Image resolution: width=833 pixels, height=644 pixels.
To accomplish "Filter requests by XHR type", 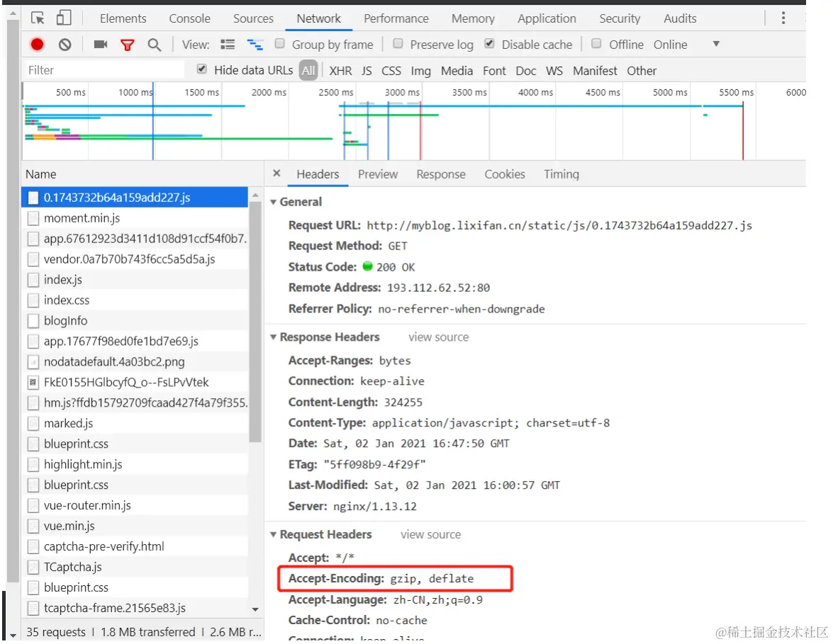I will (x=340, y=71).
